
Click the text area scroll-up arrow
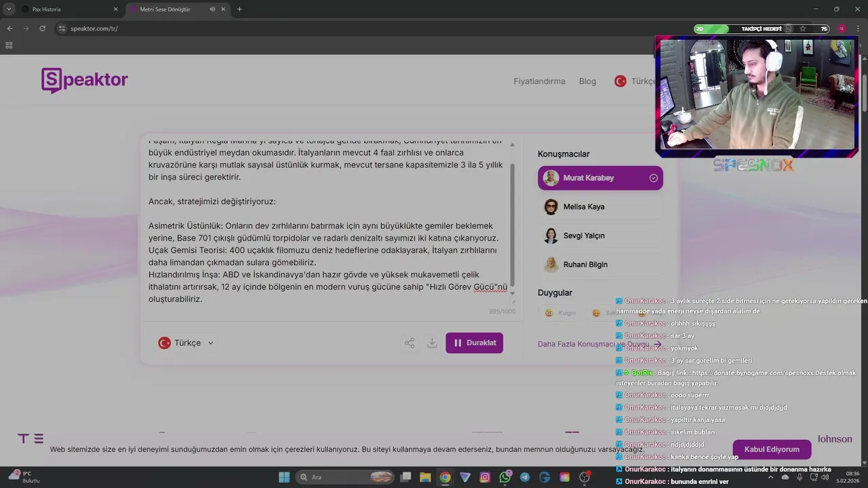click(x=512, y=145)
